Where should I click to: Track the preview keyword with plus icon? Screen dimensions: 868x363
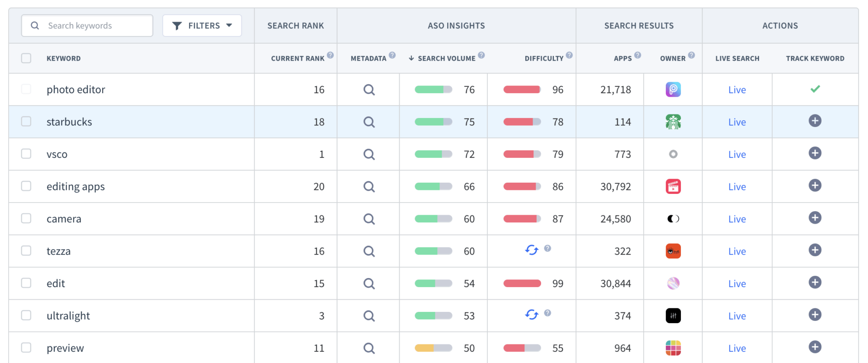point(815,347)
